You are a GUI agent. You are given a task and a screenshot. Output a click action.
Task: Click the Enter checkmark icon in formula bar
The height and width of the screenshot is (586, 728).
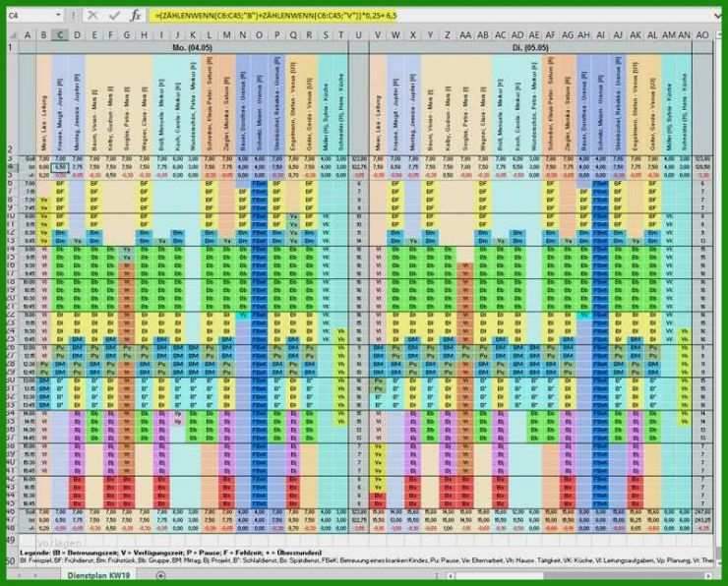pyautogui.click(x=113, y=17)
